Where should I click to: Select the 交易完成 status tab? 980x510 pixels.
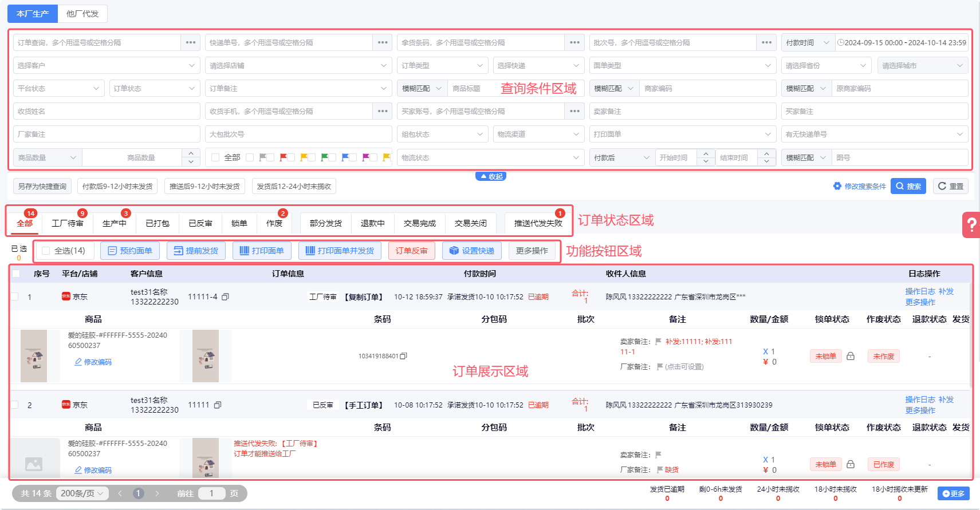(420, 223)
